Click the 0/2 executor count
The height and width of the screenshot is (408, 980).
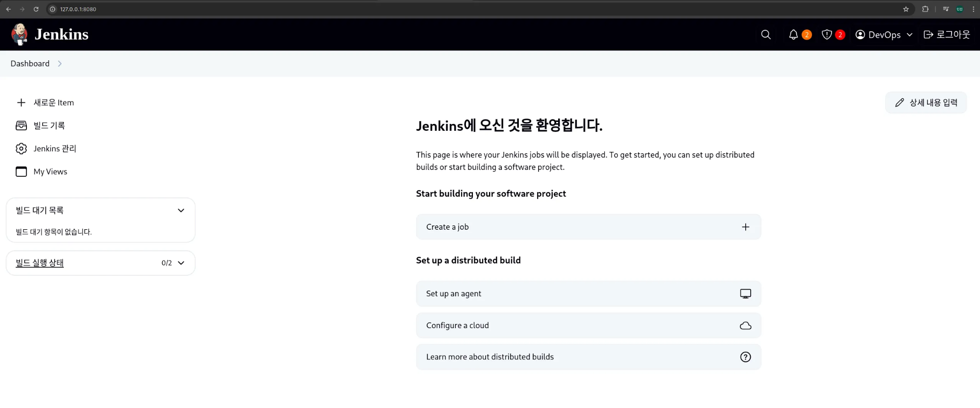point(167,263)
